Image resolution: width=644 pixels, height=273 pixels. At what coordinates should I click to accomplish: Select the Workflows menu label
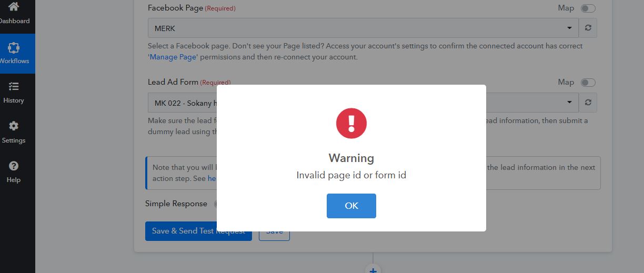[14, 61]
